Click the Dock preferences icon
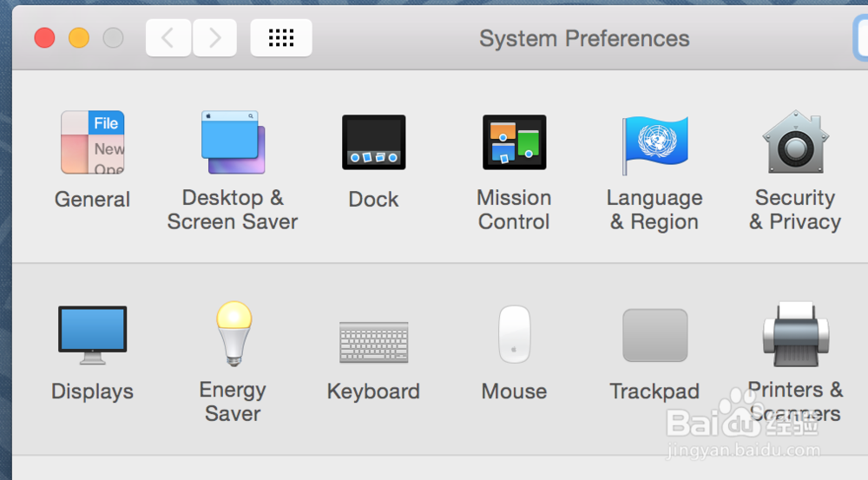 coord(373,142)
